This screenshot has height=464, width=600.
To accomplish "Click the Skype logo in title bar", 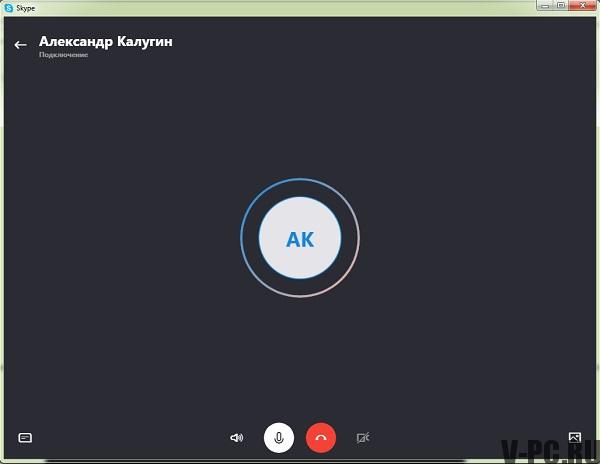I will 8,8.
